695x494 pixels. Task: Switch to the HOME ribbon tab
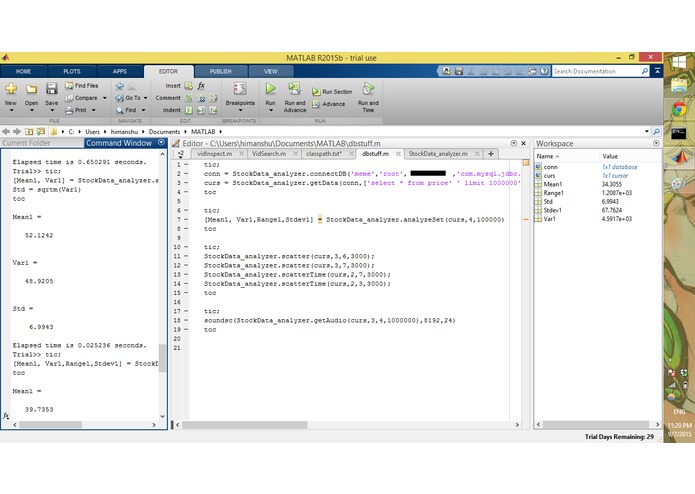click(x=23, y=71)
